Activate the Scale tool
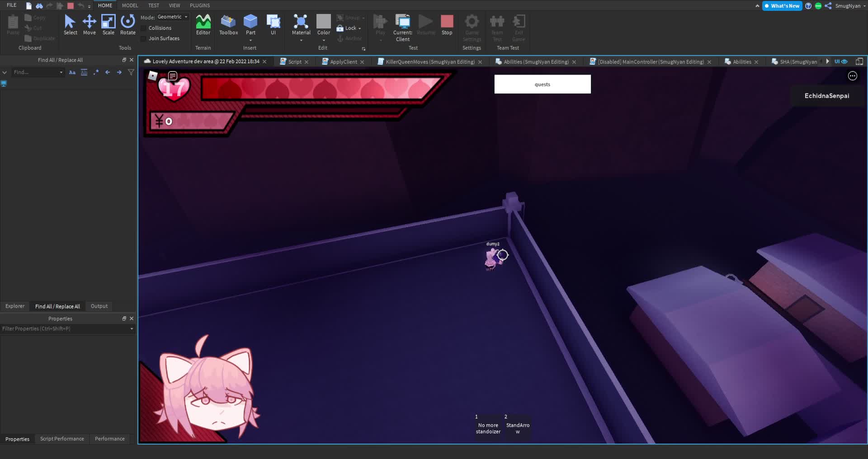The image size is (868, 459). tap(108, 24)
